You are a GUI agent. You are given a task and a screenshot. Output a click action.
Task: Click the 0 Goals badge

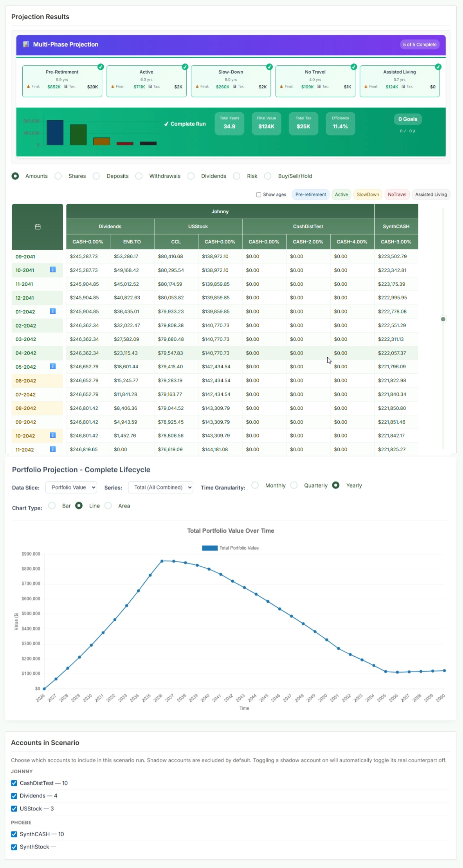[408, 119]
